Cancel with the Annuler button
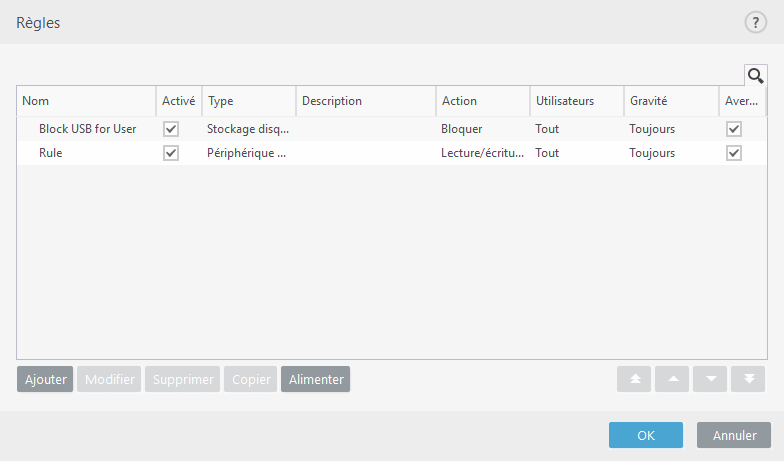Screen dimensions: 784x461 click(734, 435)
